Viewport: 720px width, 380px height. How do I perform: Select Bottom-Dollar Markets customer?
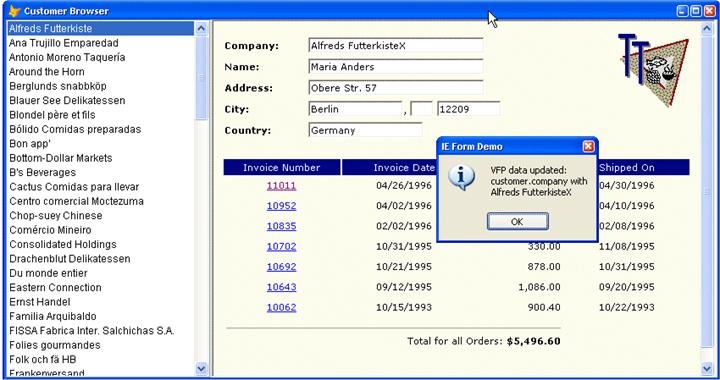tap(61, 158)
